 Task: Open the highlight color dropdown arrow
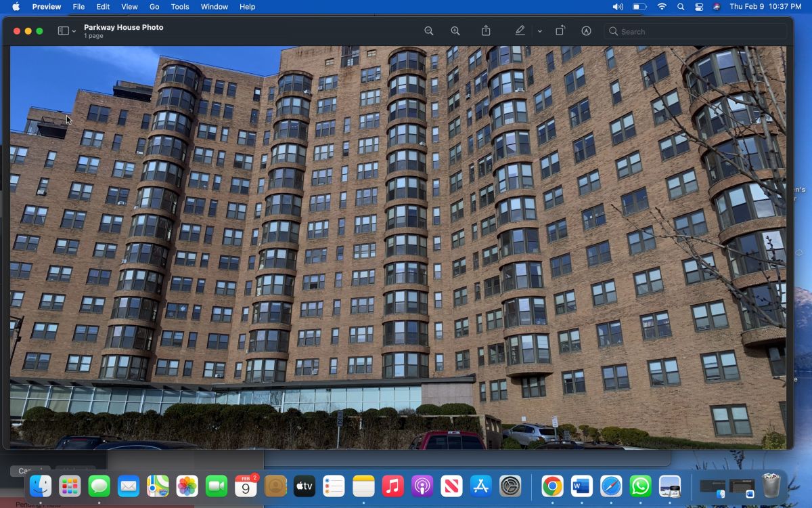tap(539, 31)
